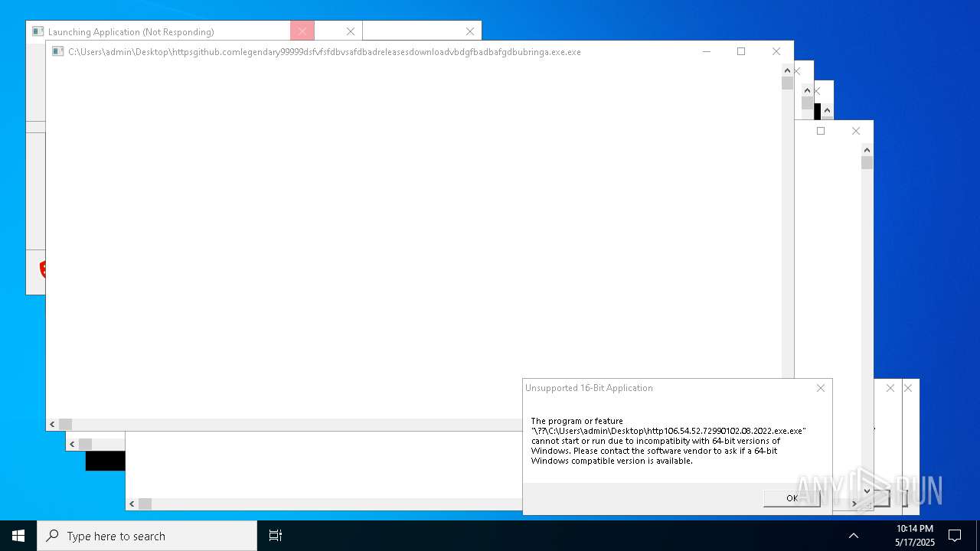Click the up arrow of bubringa console's vertical scrollbar
This screenshot has width=980, height=551.
pyautogui.click(x=787, y=70)
